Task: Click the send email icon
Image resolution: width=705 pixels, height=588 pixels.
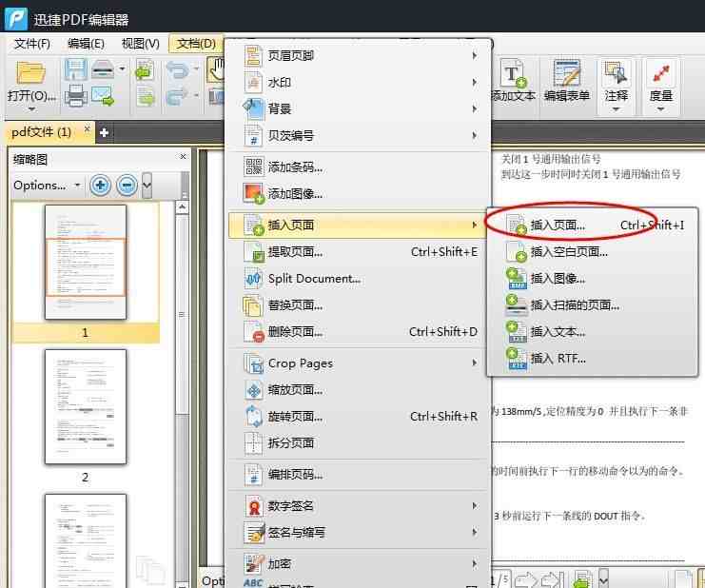Action: (x=103, y=95)
